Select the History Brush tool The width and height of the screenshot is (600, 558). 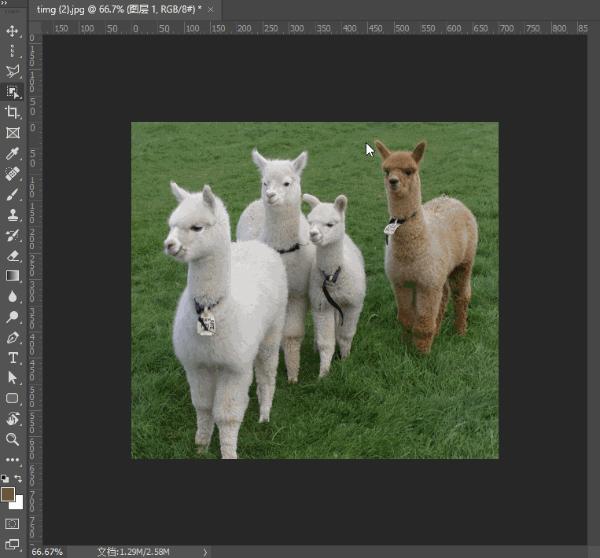click(x=12, y=235)
